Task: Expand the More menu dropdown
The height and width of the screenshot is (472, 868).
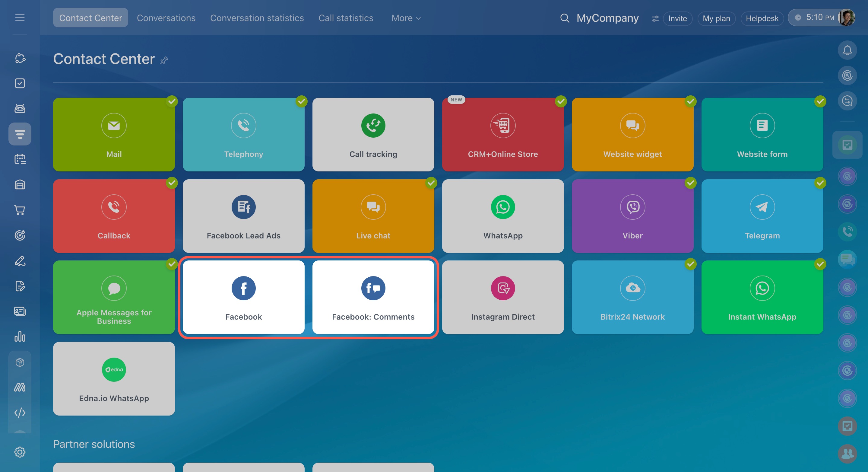Action: [406, 18]
